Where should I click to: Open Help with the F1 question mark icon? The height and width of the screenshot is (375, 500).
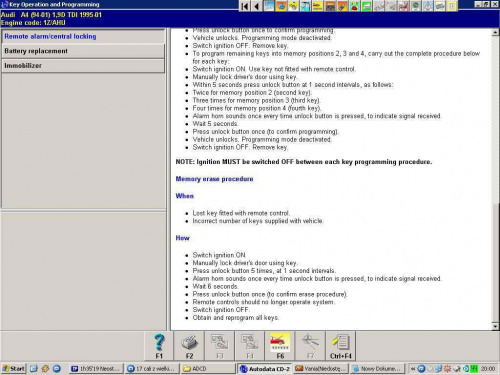tap(159, 346)
